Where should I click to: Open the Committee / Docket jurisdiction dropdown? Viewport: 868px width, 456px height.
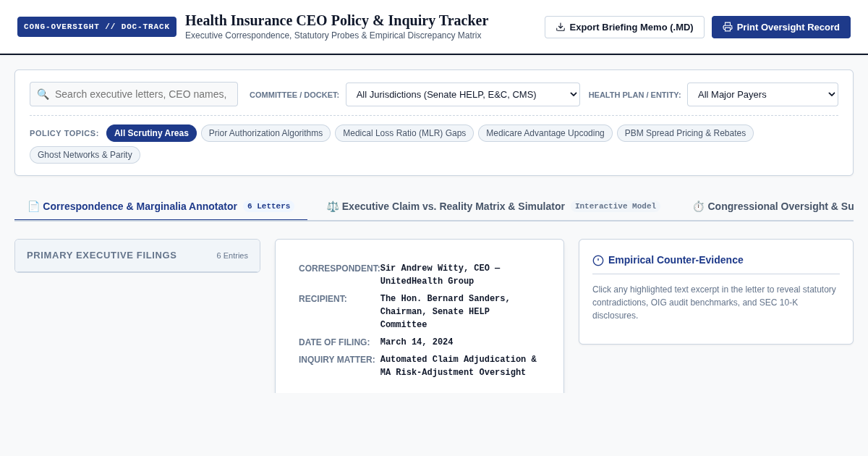[462, 94]
